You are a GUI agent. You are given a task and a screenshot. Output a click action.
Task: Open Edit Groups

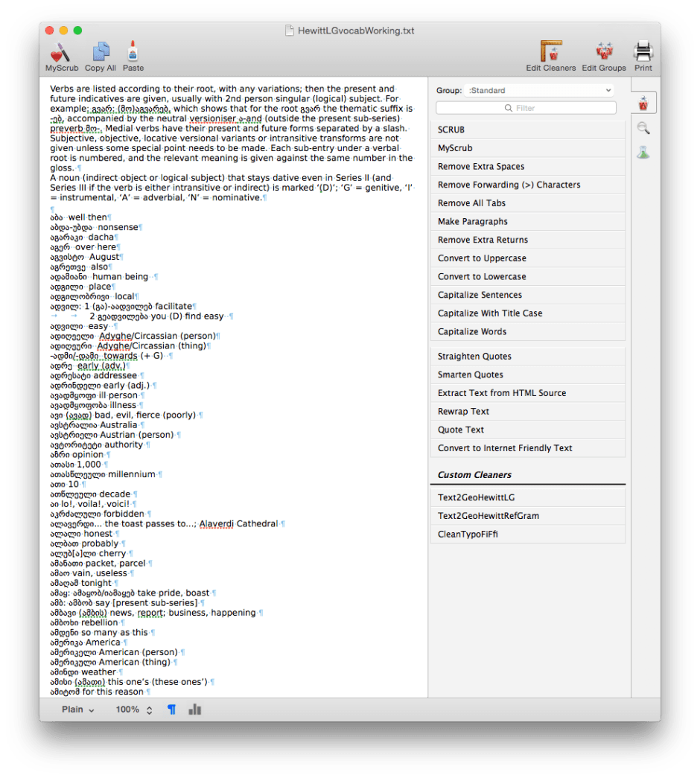point(603,54)
